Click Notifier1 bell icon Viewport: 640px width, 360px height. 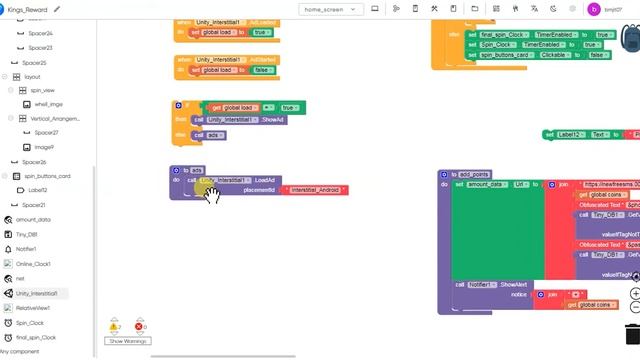pos(8,249)
